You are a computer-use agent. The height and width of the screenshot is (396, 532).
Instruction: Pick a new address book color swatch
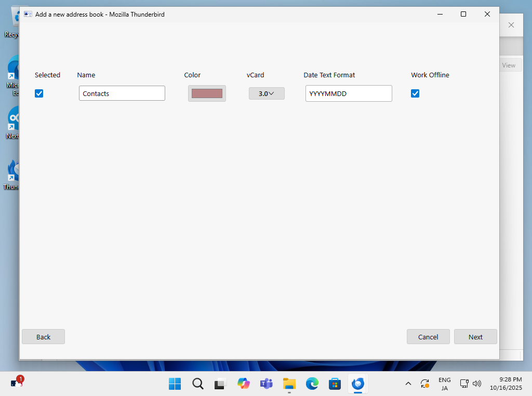coord(207,93)
